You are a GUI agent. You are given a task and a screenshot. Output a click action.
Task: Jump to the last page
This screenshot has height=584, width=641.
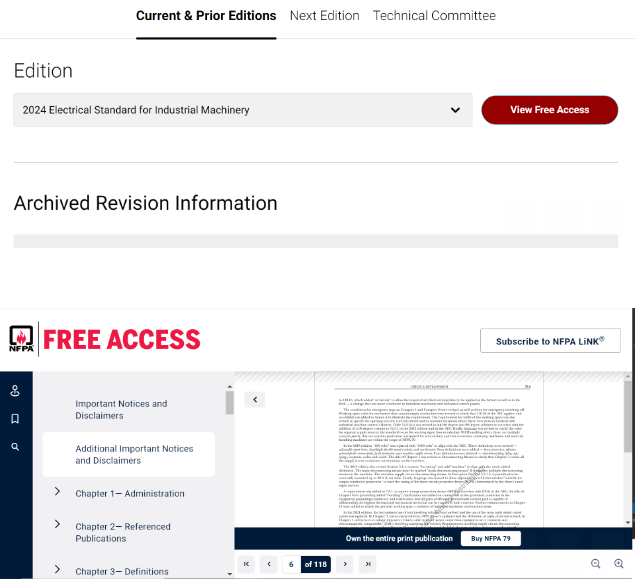tap(366, 565)
